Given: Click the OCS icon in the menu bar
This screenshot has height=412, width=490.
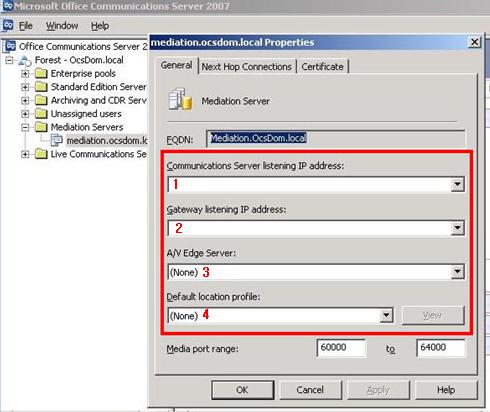Looking at the screenshot, I should [x=8, y=25].
